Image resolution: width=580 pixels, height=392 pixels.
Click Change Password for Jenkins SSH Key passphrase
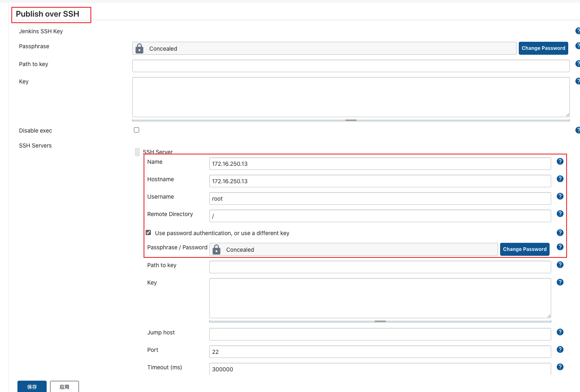click(x=543, y=48)
